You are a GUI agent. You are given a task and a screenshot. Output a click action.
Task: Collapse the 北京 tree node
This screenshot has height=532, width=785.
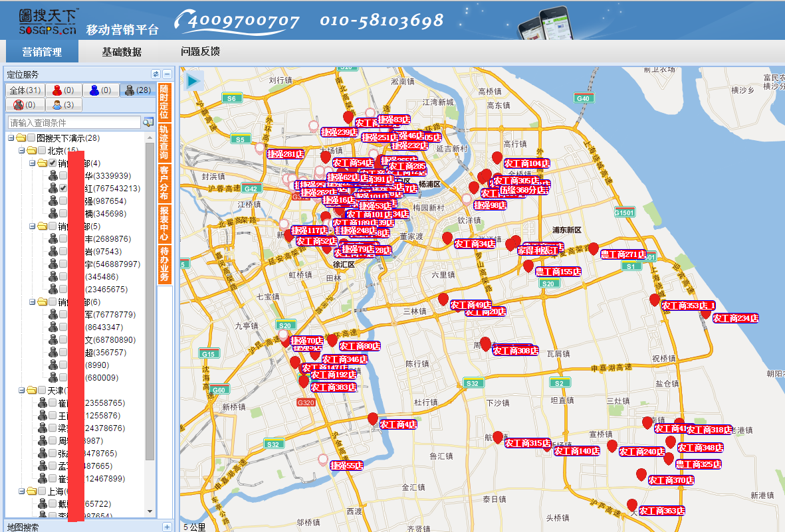click(x=21, y=150)
